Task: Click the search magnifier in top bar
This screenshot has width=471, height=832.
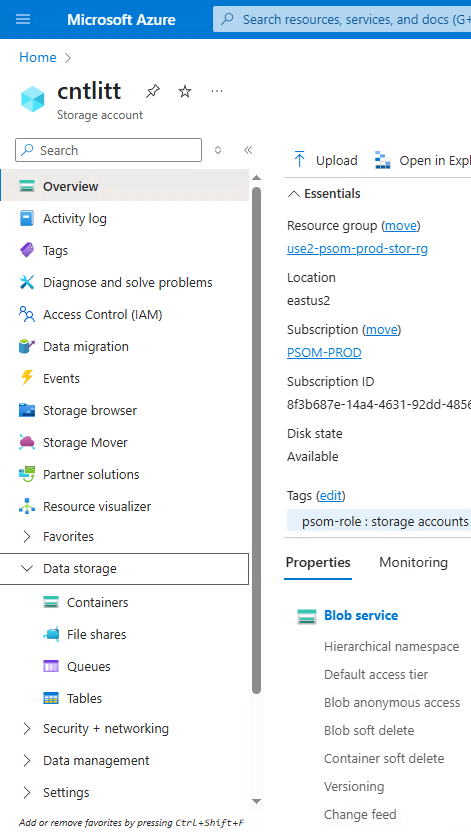Action: coord(228,20)
